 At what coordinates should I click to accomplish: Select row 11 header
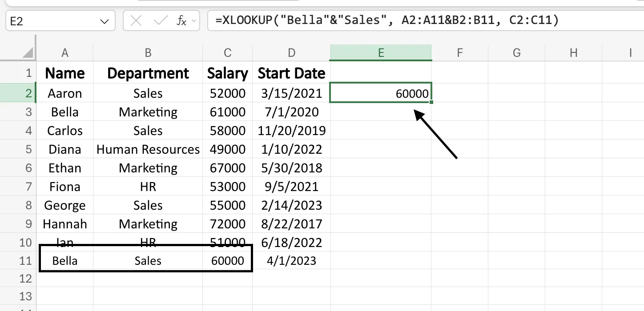click(x=18, y=260)
